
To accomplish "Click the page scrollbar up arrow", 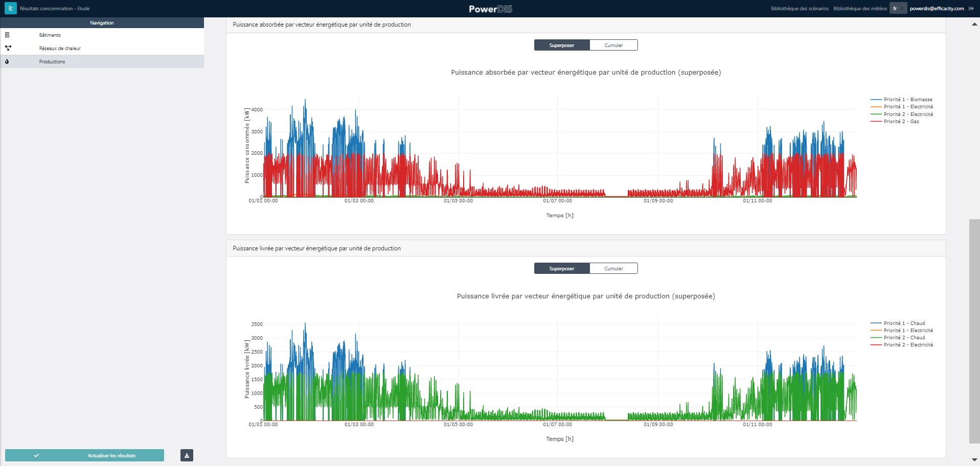I will pos(974,24).
